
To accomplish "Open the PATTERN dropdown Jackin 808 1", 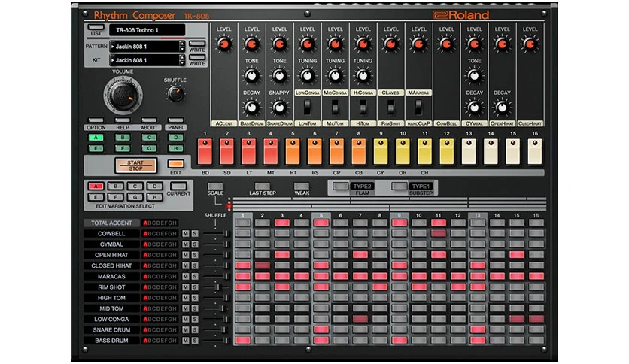I will tap(144, 47).
